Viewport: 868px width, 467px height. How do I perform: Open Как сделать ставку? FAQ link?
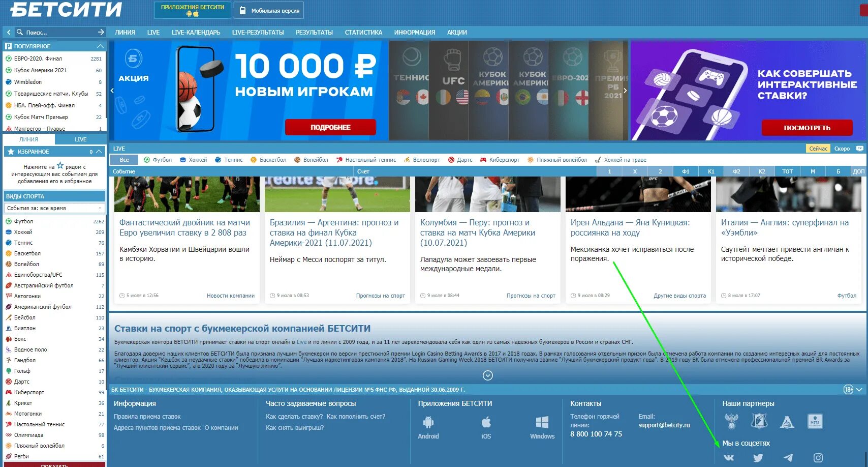[294, 417]
